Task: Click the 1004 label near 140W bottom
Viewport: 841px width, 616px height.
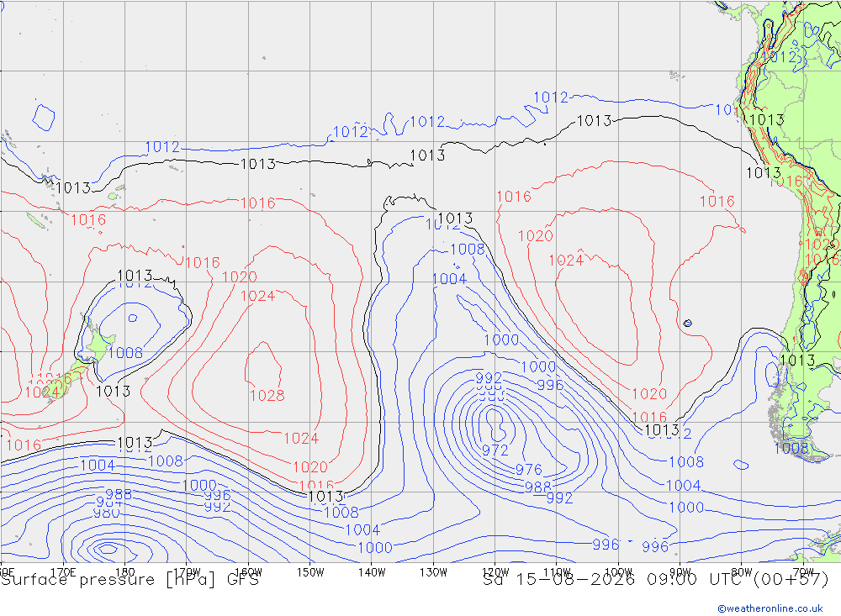Action: [x=362, y=530]
